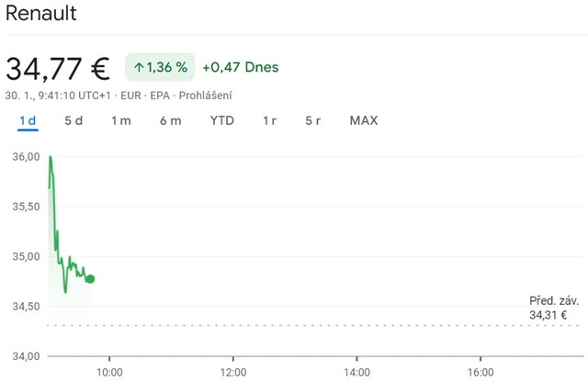The height and width of the screenshot is (382, 588).
Task: Click the Renault stock title
Action: click(x=41, y=14)
